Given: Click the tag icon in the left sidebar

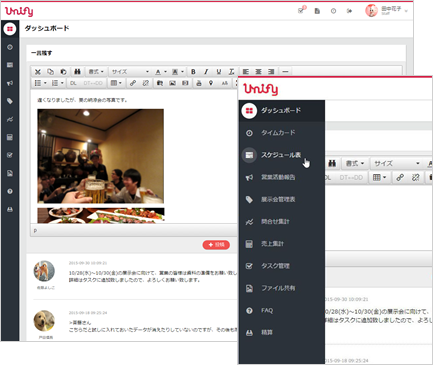Looking at the screenshot, I should 10,101.
